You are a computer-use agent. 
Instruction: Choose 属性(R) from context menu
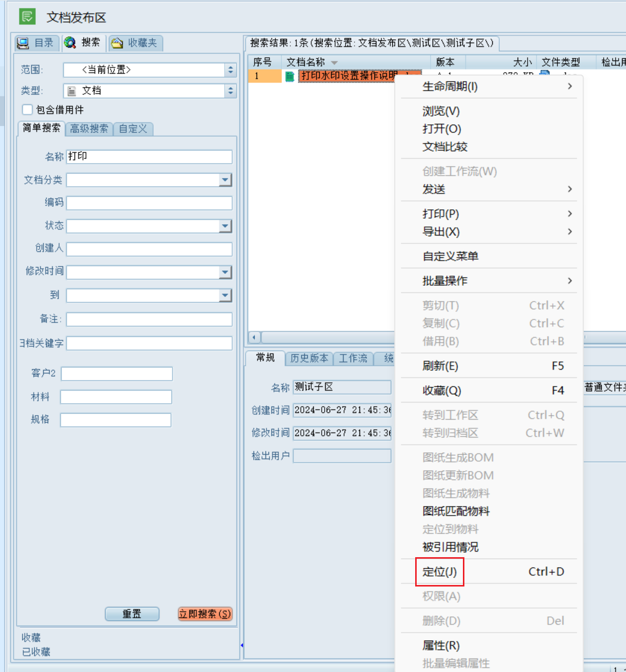click(489, 646)
